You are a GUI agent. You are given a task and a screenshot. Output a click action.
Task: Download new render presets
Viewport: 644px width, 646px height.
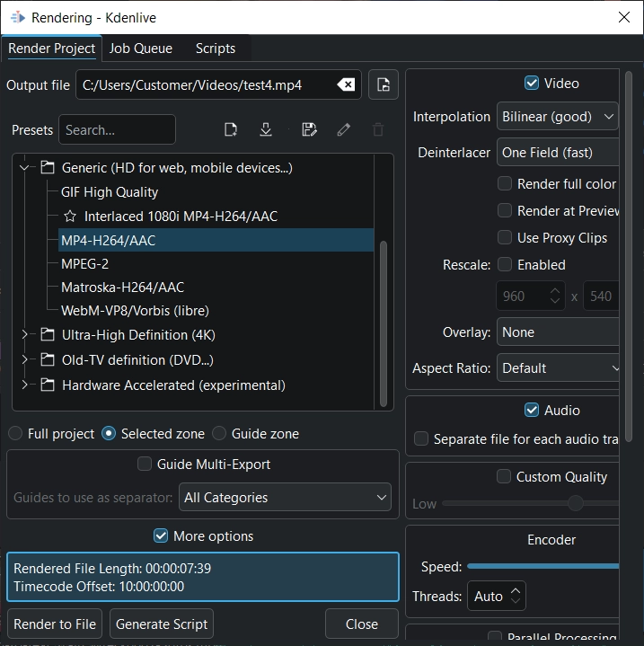pyautogui.click(x=266, y=129)
